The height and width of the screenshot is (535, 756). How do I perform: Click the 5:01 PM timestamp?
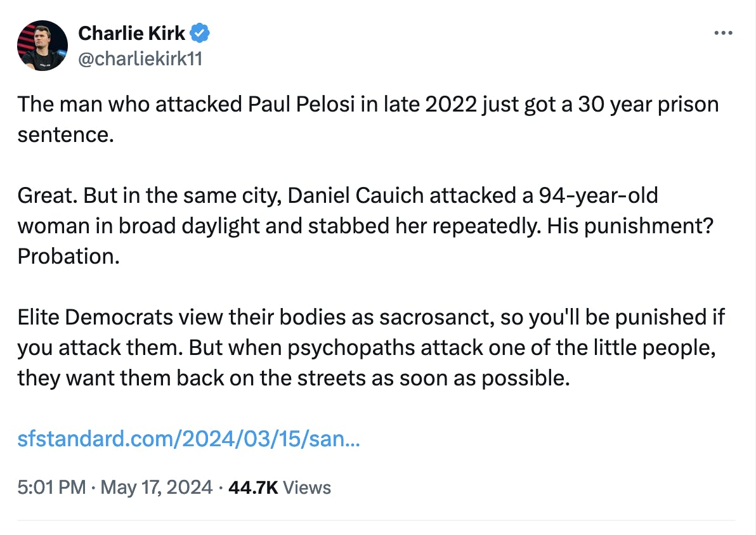51,487
